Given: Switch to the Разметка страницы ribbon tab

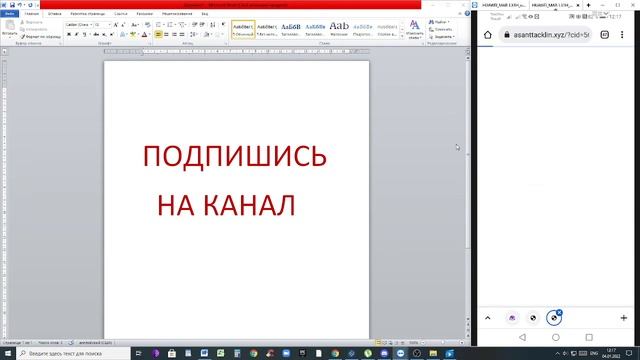Looking at the screenshot, I should click(x=88, y=13).
